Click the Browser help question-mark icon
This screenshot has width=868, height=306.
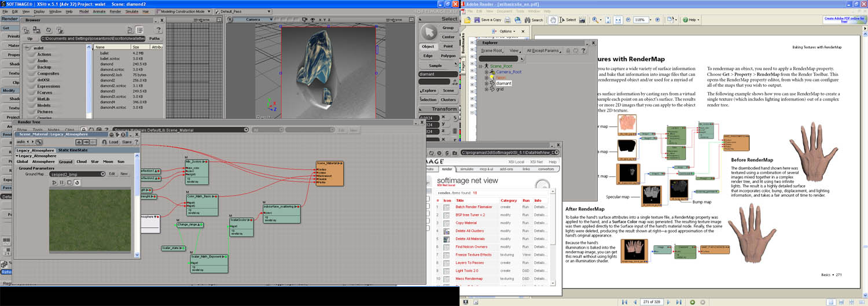pos(158,30)
